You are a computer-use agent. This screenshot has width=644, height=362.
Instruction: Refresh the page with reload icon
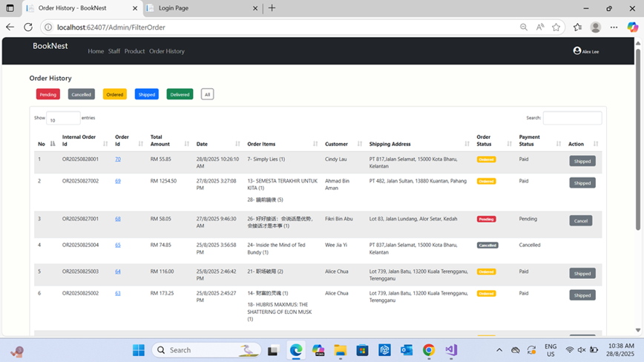28,27
